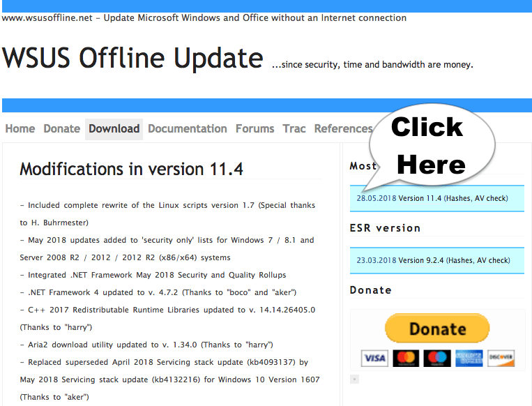Click the 'Donate' sidebar heading
The height and width of the screenshot is (406, 532).
(370, 290)
